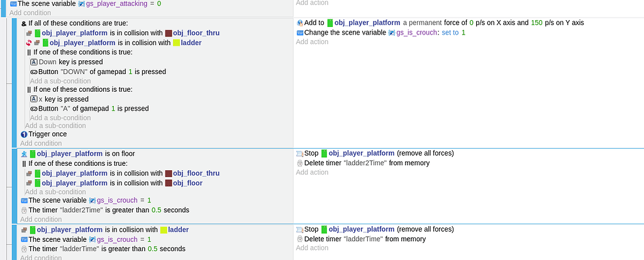Image resolution: width=644 pixels, height=260 pixels.
Task: Click the ampersand icon beside "If all of these conditions are true"
Action: coord(24,24)
